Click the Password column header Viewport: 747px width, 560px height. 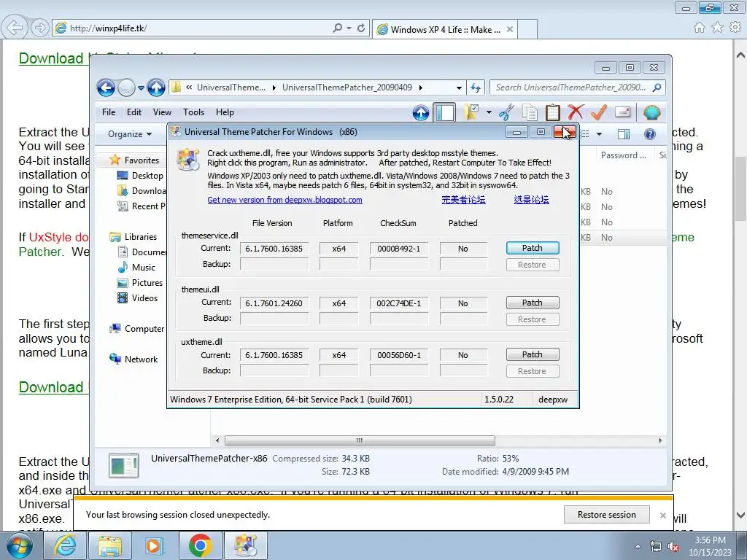click(x=624, y=155)
